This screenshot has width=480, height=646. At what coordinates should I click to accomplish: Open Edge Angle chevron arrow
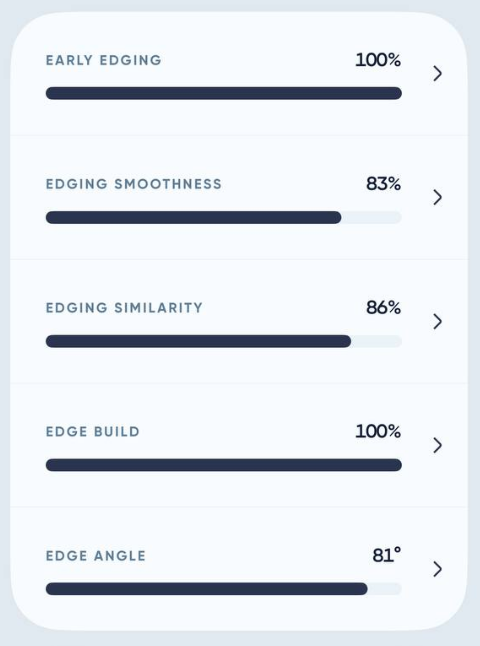click(438, 569)
